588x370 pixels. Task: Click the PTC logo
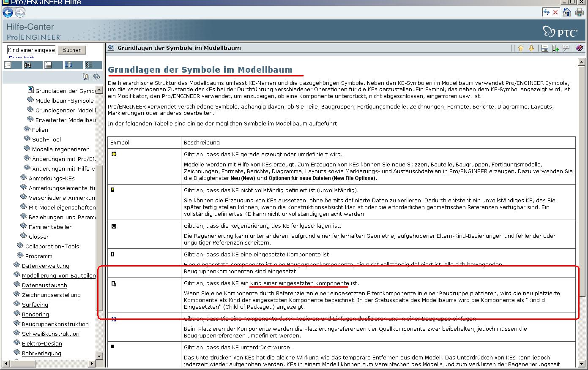point(561,32)
